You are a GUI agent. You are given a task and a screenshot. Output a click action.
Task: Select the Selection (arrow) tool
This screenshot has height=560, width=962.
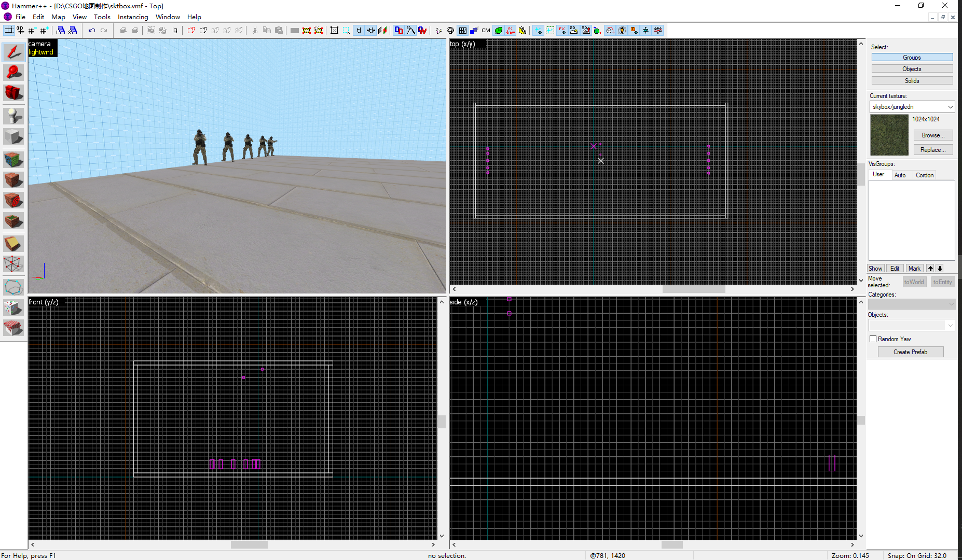pyautogui.click(x=13, y=52)
